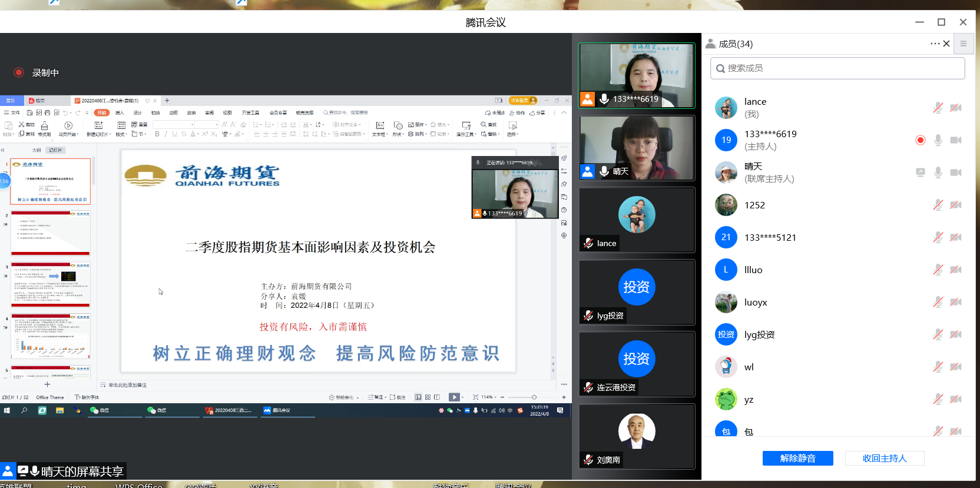Click the 智能美化 smart beautify button
The width and height of the screenshot is (980, 488).
[344, 397]
